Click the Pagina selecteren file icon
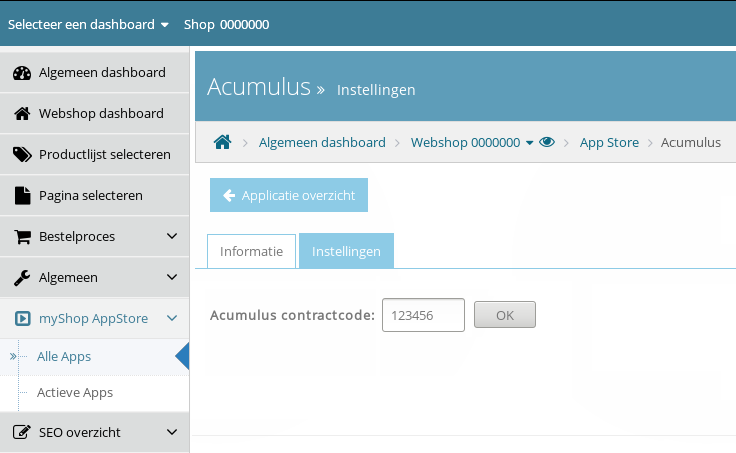The width and height of the screenshot is (736, 453). [x=22, y=195]
